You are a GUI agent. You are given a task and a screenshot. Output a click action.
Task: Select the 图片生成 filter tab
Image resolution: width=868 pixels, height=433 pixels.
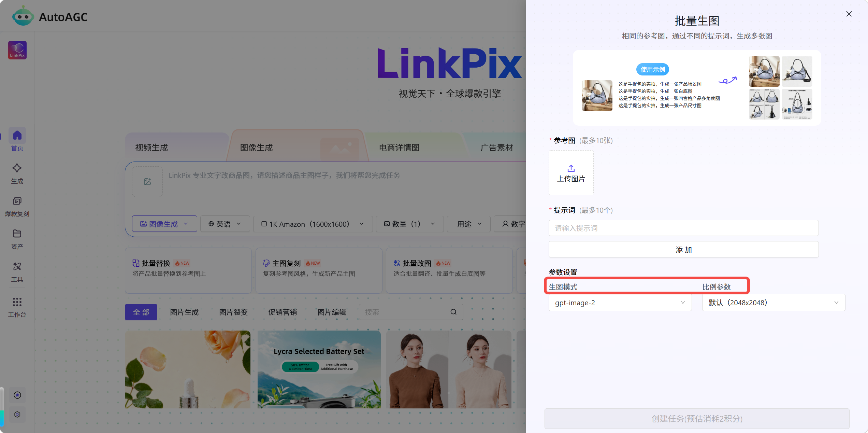click(x=184, y=312)
